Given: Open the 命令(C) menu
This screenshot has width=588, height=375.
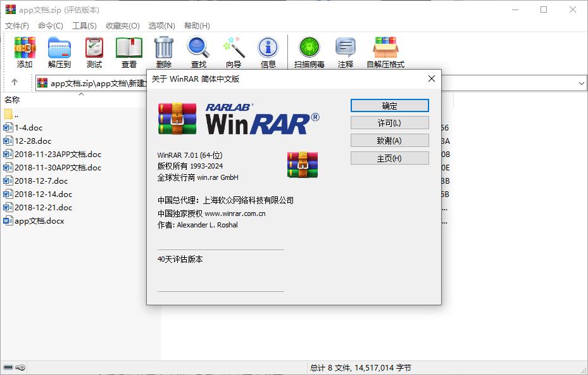Looking at the screenshot, I should point(50,25).
